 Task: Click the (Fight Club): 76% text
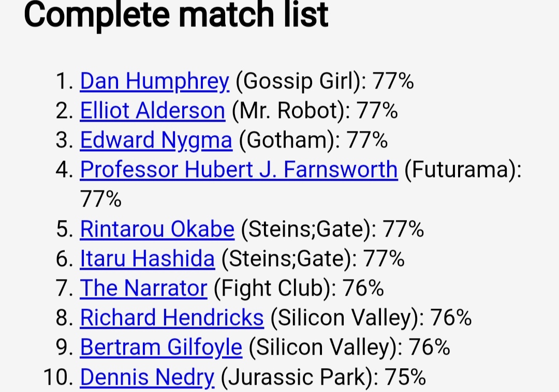coord(299,288)
